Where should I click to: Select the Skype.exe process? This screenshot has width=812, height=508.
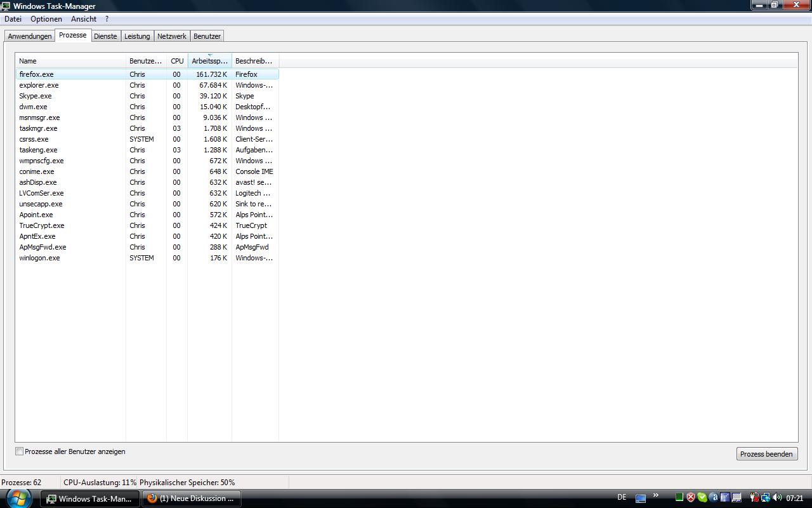(147, 96)
